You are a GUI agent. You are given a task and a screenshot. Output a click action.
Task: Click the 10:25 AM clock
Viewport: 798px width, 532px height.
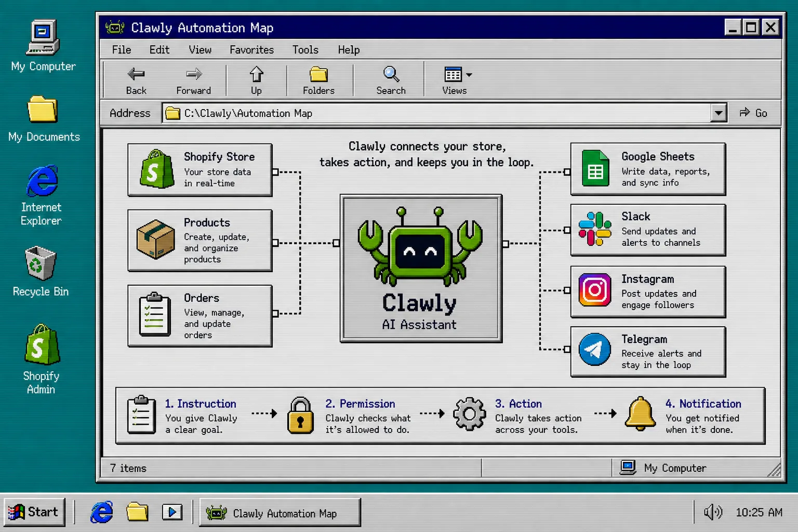[x=759, y=513]
